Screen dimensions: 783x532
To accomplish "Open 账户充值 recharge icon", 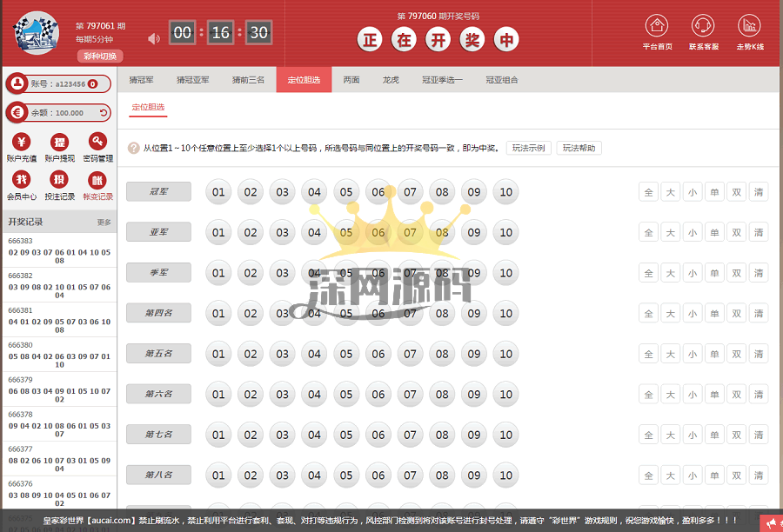I will (x=21, y=142).
